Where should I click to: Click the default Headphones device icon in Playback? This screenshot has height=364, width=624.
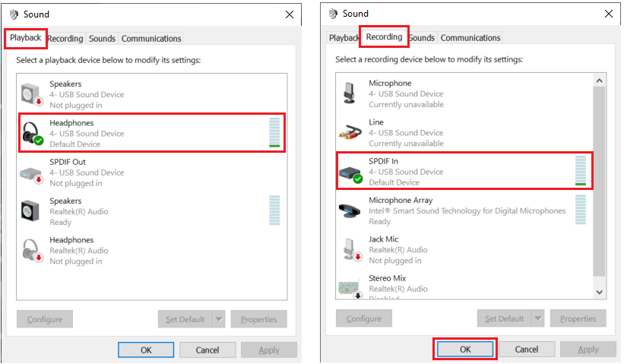[x=32, y=133]
